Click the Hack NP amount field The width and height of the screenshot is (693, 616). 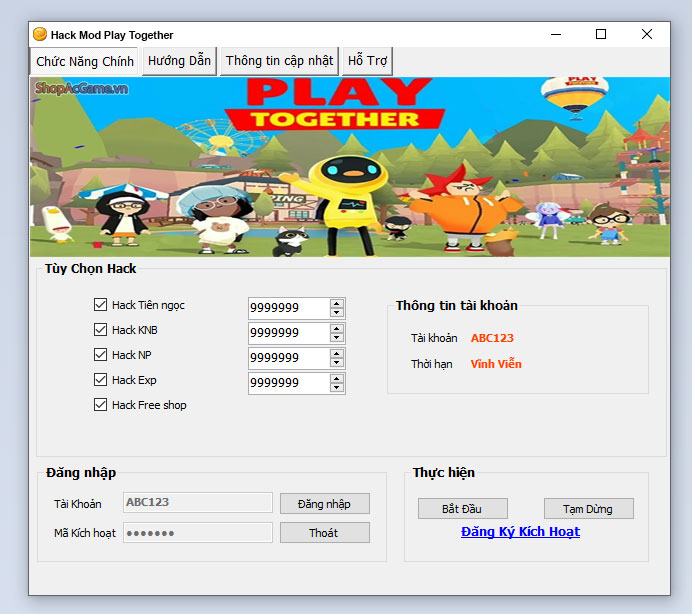coord(289,358)
